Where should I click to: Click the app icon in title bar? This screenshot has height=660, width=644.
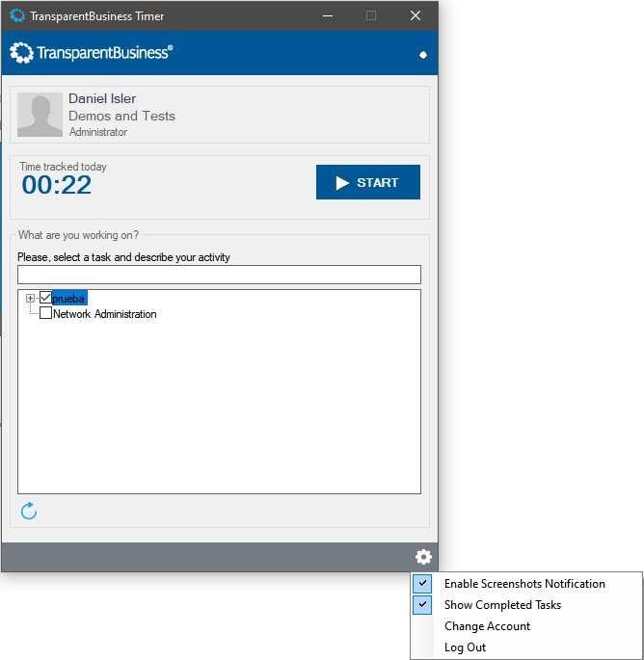(x=17, y=15)
